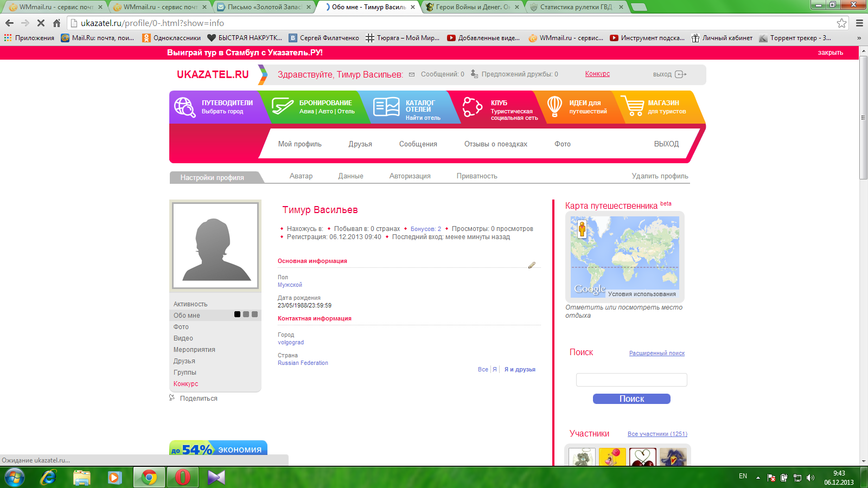The height and width of the screenshot is (488, 868).
Task: Click the exit arrow icon next to выход
Action: [x=681, y=74]
